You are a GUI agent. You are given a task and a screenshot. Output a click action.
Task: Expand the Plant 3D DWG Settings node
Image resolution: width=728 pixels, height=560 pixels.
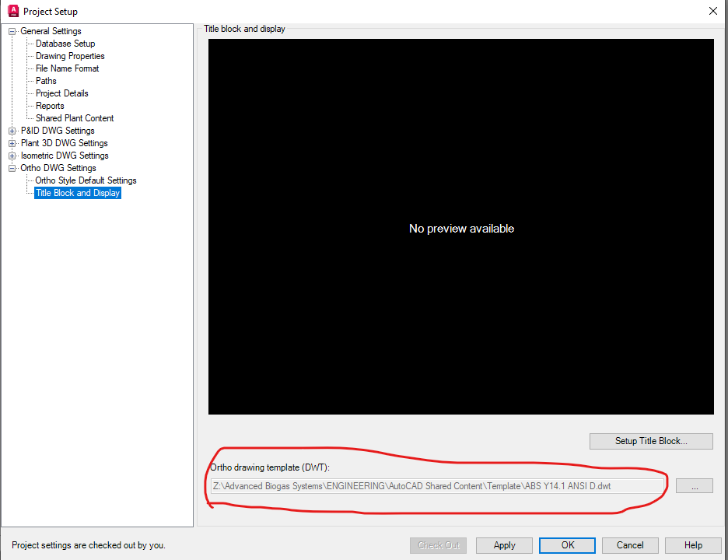[x=12, y=143]
